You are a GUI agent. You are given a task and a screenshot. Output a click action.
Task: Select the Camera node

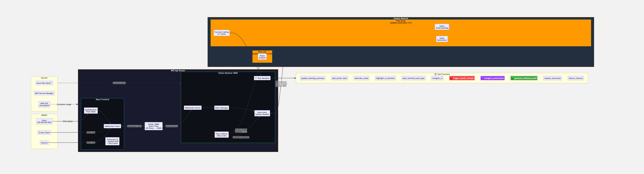click(x=44, y=143)
